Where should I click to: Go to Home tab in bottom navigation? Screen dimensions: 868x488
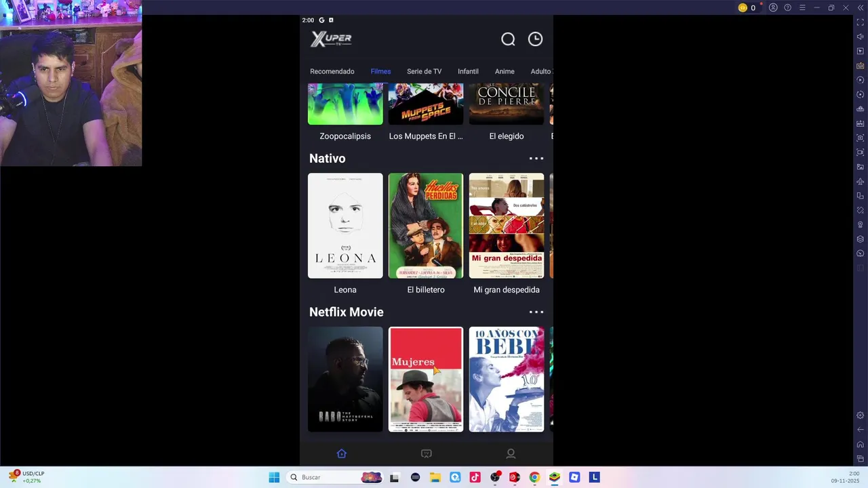pyautogui.click(x=342, y=453)
